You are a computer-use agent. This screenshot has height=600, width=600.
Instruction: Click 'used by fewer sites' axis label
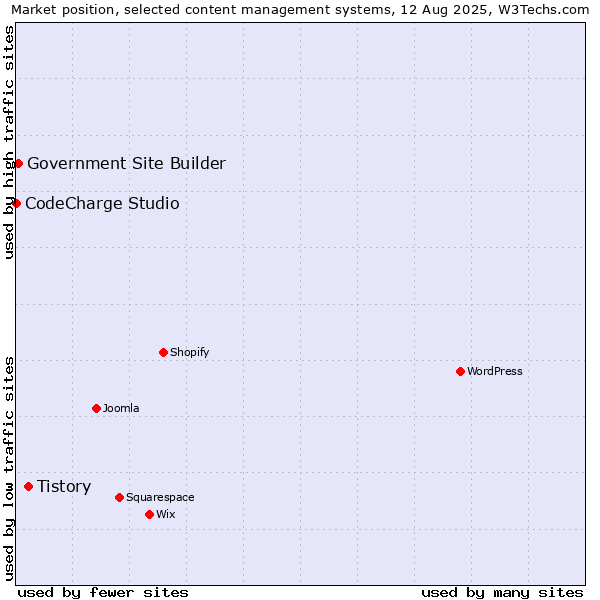pos(103,593)
